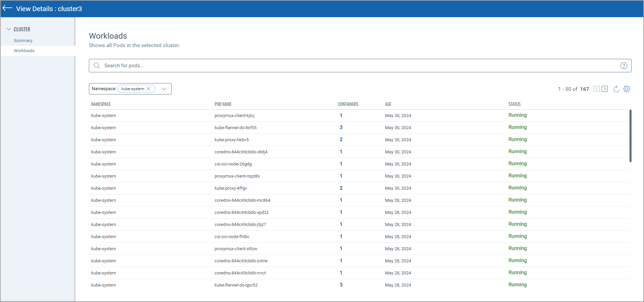The image size is (644, 302).
Task: Open the table settings gear
Action: [626, 89]
